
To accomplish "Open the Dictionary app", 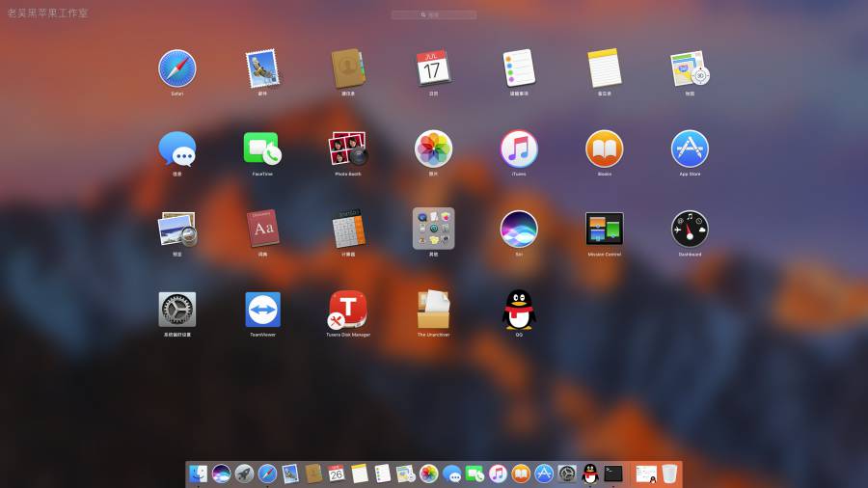I will pos(262,228).
